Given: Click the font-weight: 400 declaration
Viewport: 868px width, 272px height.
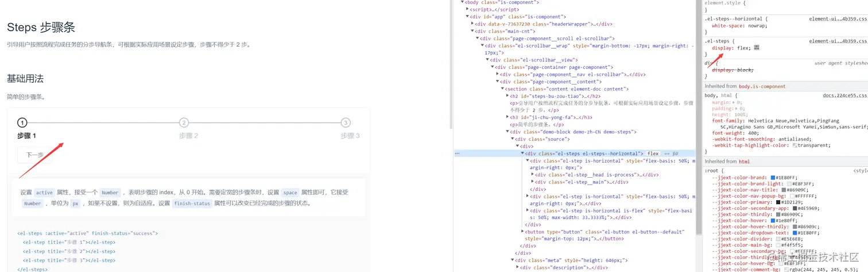Looking at the screenshot, I should pos(734,133).
